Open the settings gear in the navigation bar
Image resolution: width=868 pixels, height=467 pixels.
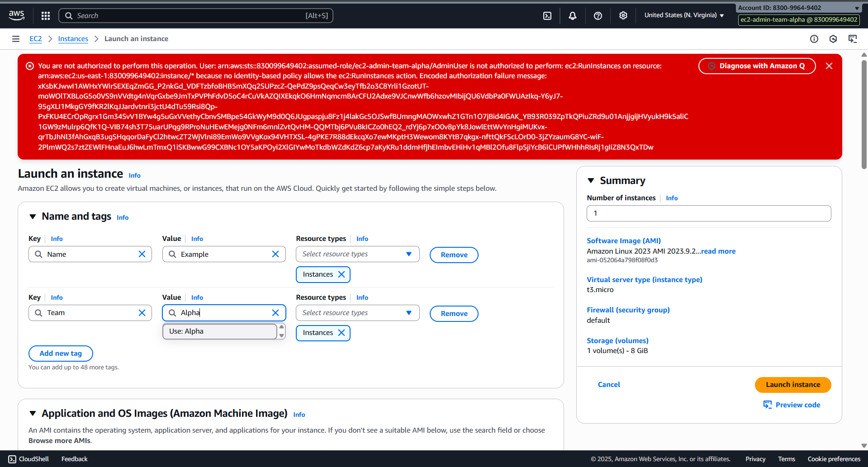623,15
